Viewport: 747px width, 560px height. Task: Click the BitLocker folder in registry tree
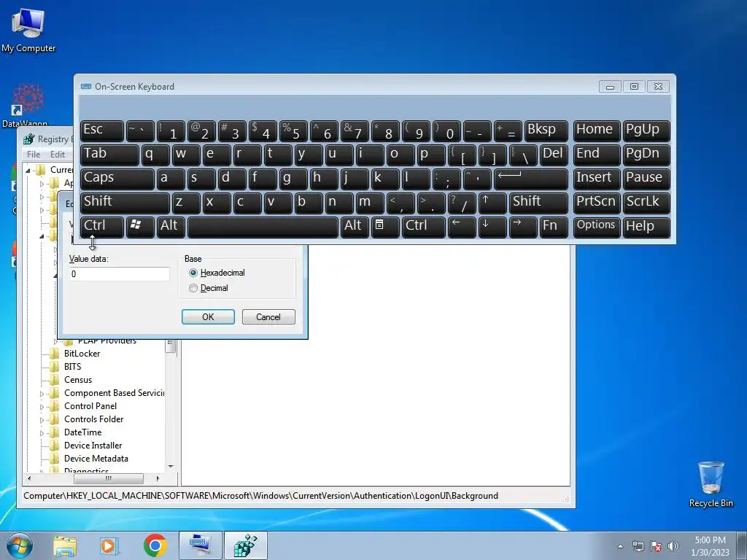coord(82,354)
